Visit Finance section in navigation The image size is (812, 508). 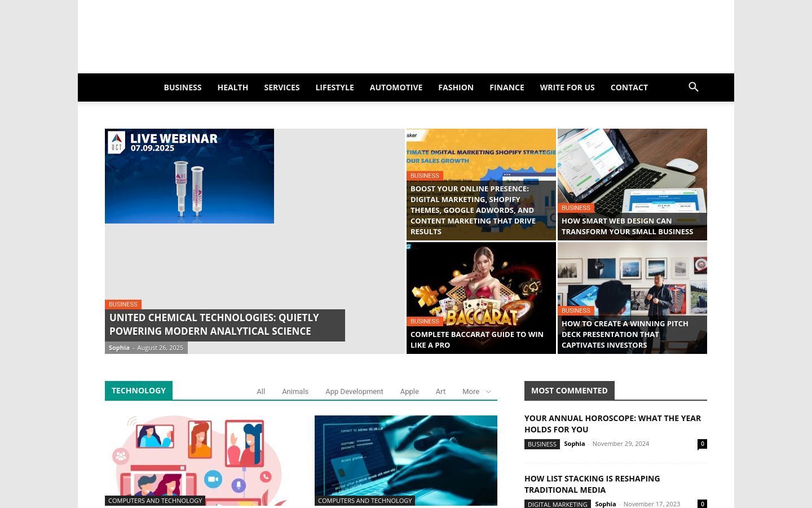[507, 87]
